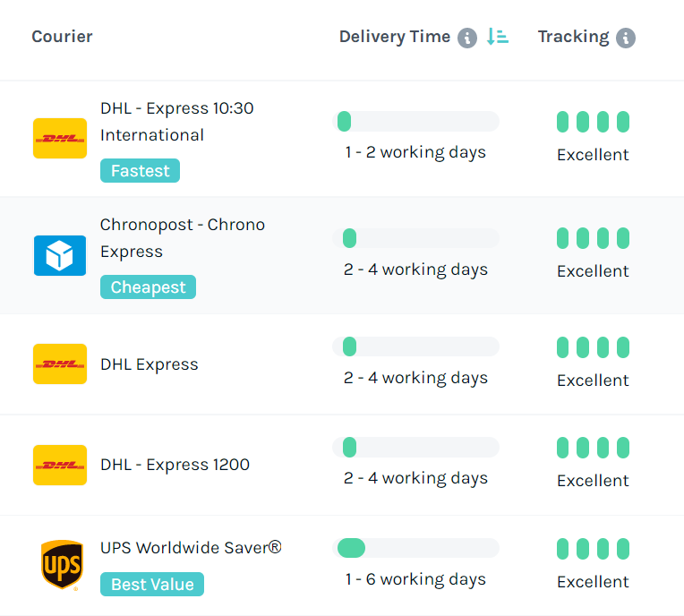Screen dimensions: 684x616
Task: Click the UPS delivery time progress bar
Action: [415, 548]
